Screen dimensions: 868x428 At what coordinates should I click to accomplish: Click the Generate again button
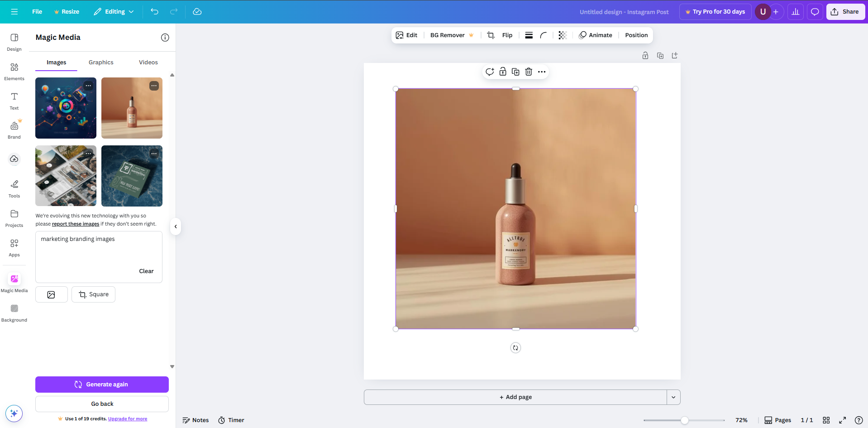(x=101, y=384)
